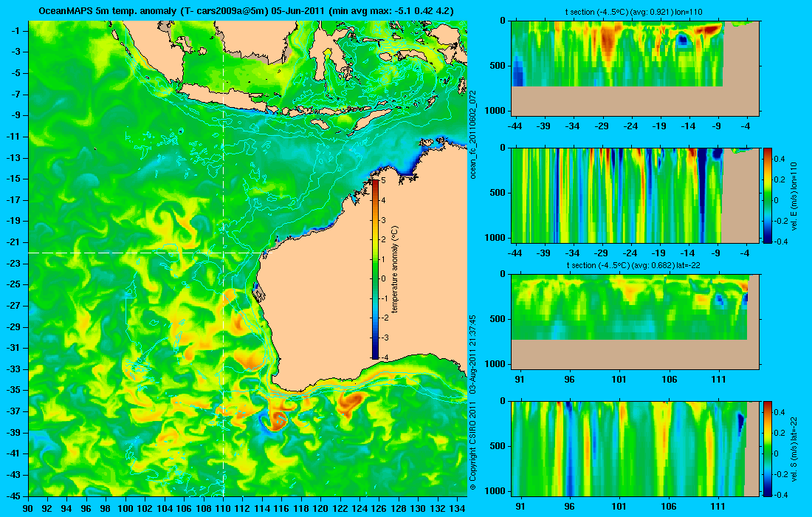This screenshot has width=812, height=517.
Task: Click the '500' depth tick of the top temperature section
Action: tap(498, 66)
